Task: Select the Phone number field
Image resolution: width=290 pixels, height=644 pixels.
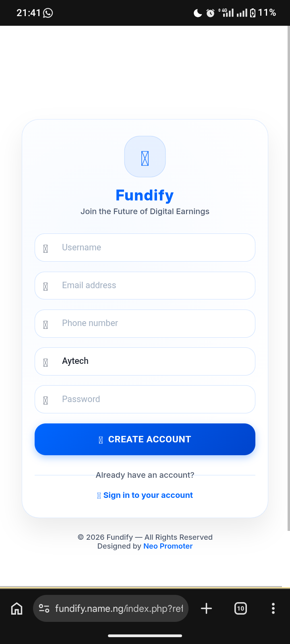Action: [x=153, y=323]
